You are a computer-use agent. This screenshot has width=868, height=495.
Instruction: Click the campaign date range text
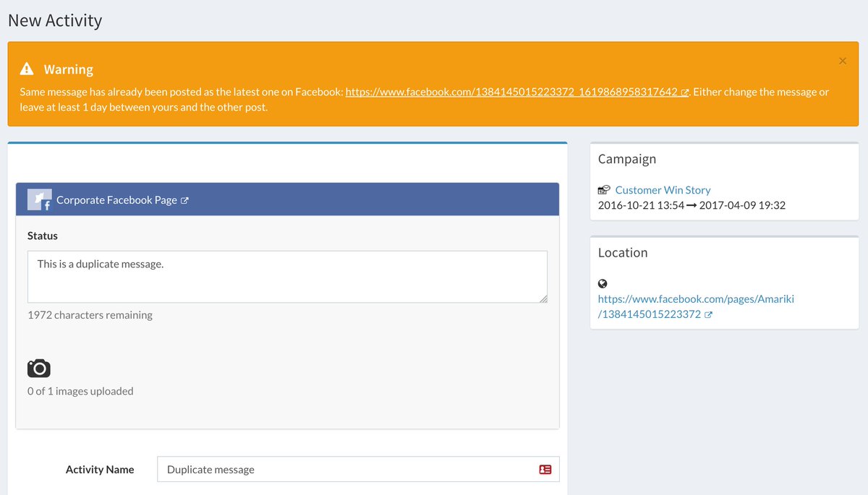coord(692,205)
